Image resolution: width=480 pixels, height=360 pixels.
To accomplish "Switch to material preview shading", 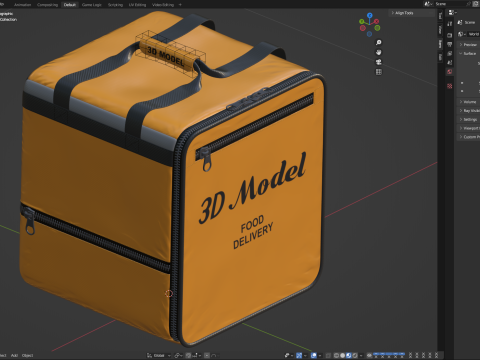I will click(348, 355).
